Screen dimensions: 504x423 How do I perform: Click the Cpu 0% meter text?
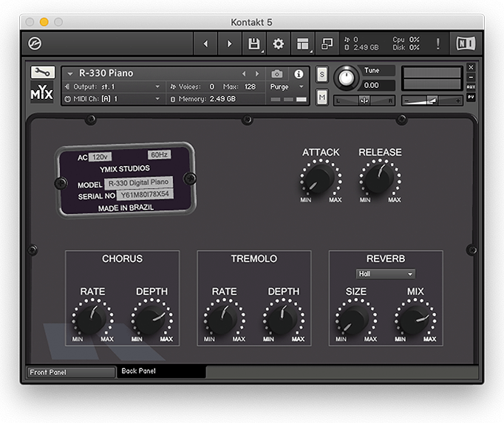[x=406, y=40]
